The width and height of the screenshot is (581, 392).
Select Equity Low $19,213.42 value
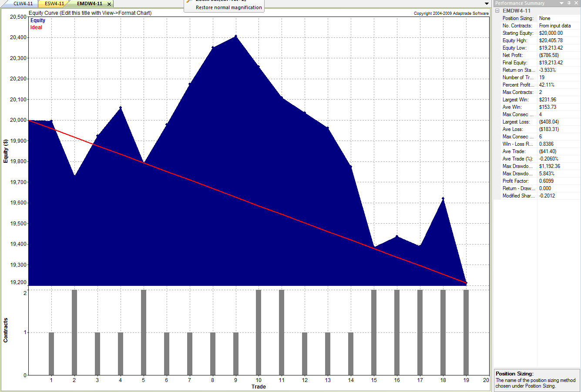tap(551, 48)
